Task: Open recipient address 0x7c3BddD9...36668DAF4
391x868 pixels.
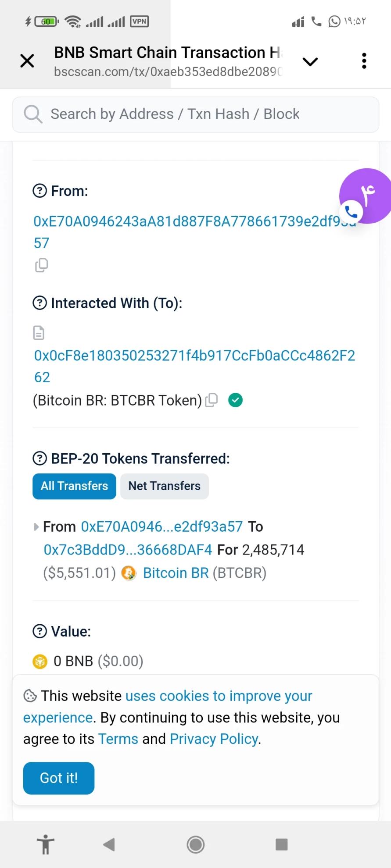Action: (x=128, y=550)
